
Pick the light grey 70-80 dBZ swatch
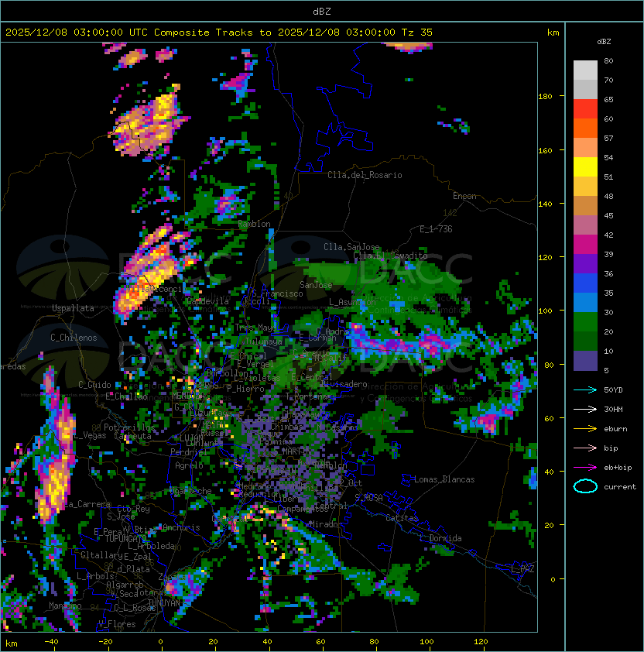[x=585, y=70]
